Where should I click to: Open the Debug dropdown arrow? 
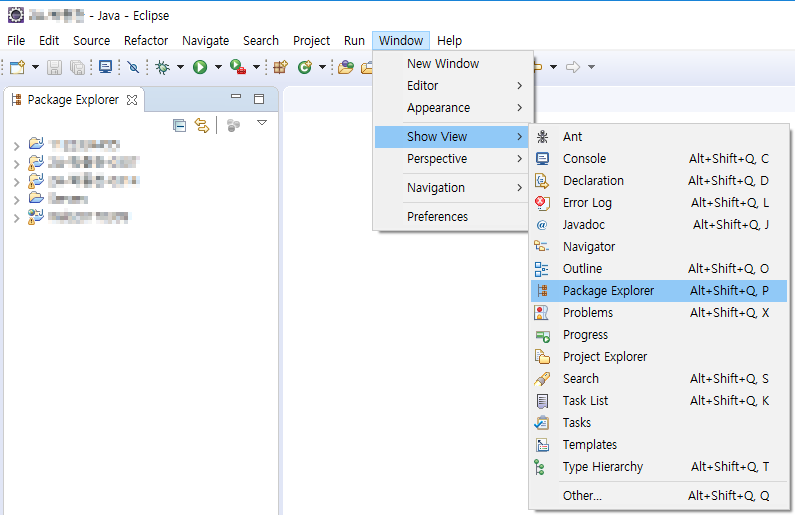pos(180,67)
